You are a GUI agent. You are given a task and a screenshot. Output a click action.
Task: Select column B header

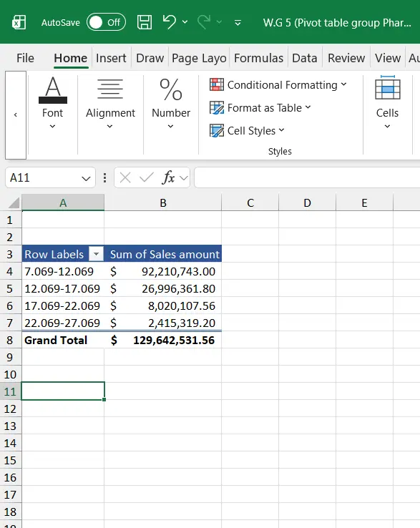(x=163, y=202)
